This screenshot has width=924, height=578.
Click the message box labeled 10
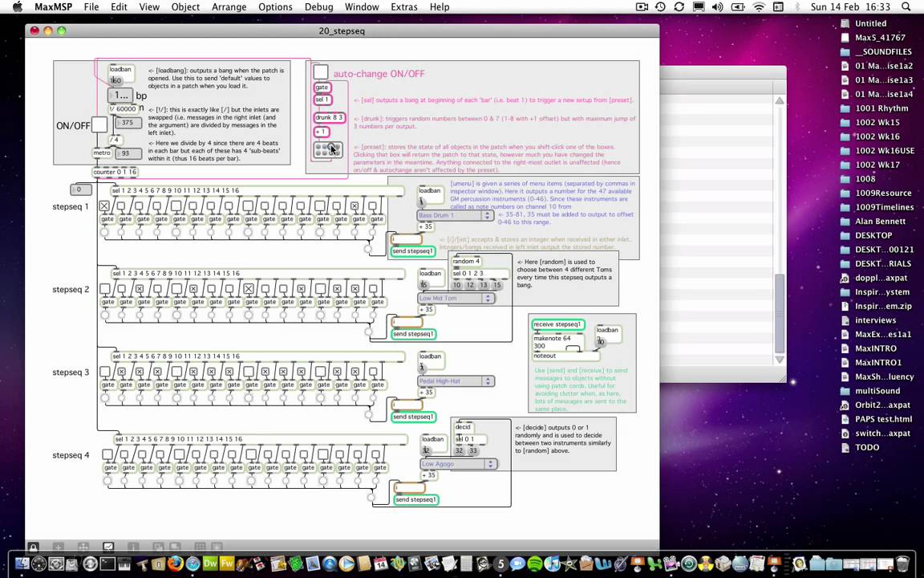pos(456,285)
